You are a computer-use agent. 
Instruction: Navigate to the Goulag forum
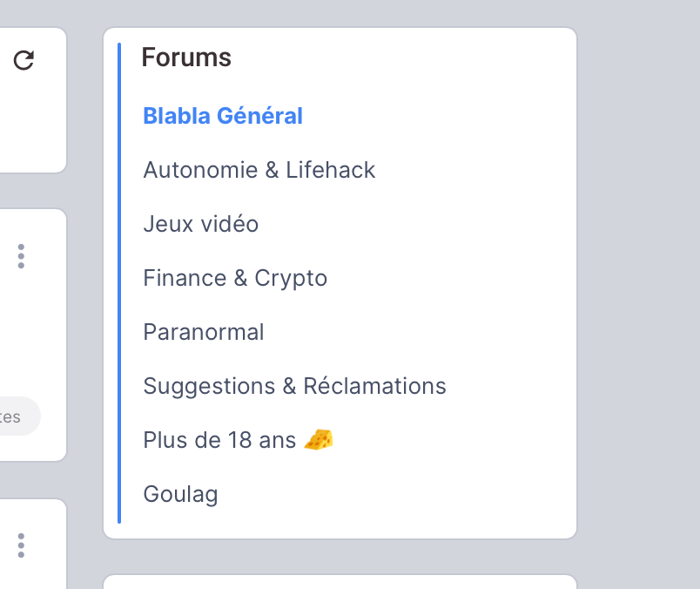coord(180,495)
